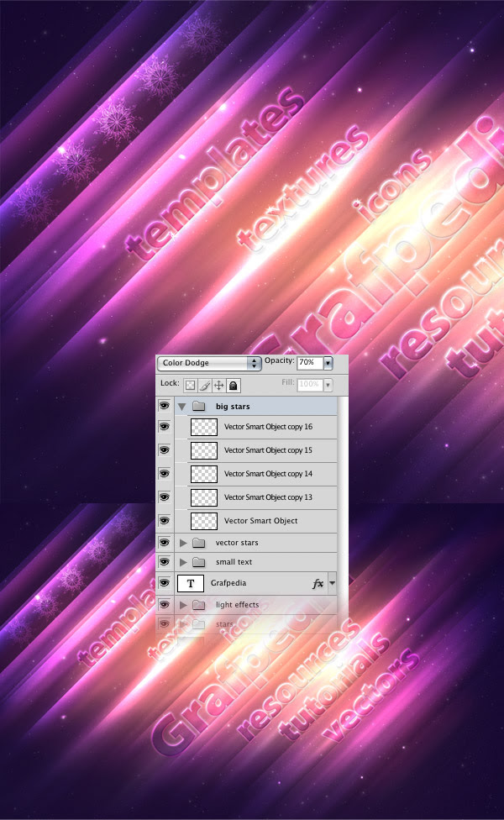Click the light effects folder icon
This screenshot has height=820, width=504.
pyautogui.click(x=199, y=605)
